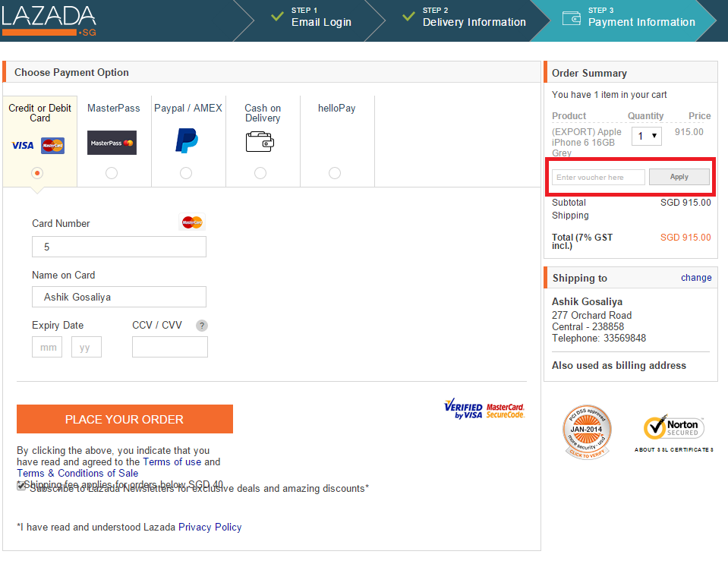
Task: Click the MasterCard SecureCode logo
Action: point(506,411)
